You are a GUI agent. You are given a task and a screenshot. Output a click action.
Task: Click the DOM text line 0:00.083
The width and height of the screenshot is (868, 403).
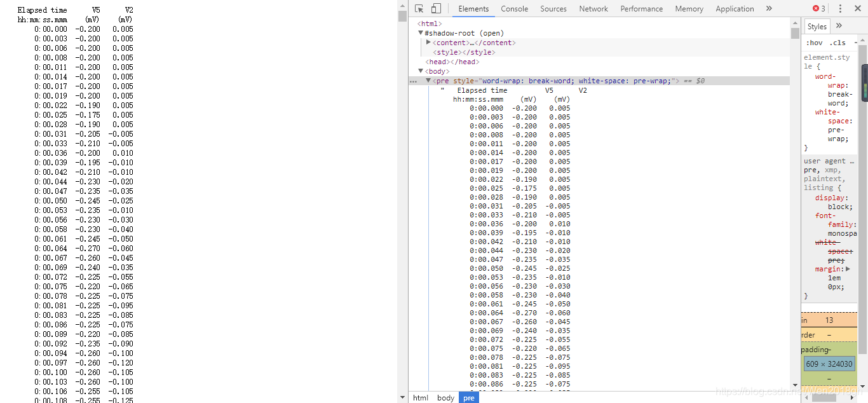click(x=520, y=376)
